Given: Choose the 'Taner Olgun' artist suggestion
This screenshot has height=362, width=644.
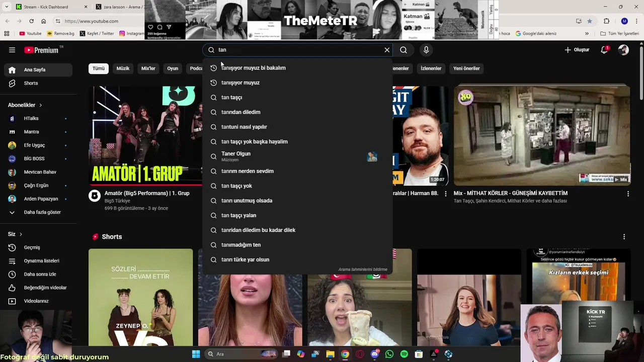Looking at the screenshot, I should (297, 156).
